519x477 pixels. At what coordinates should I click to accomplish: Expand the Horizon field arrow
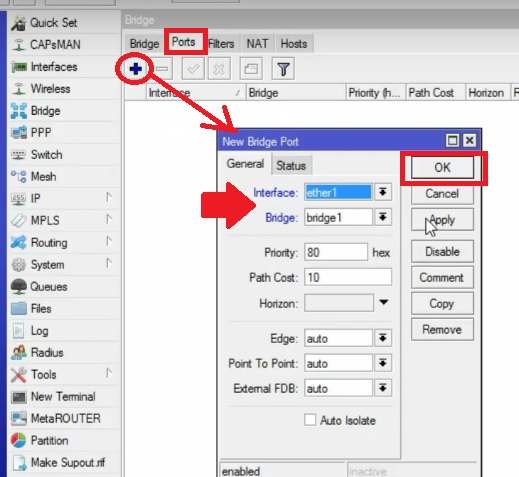384,302
